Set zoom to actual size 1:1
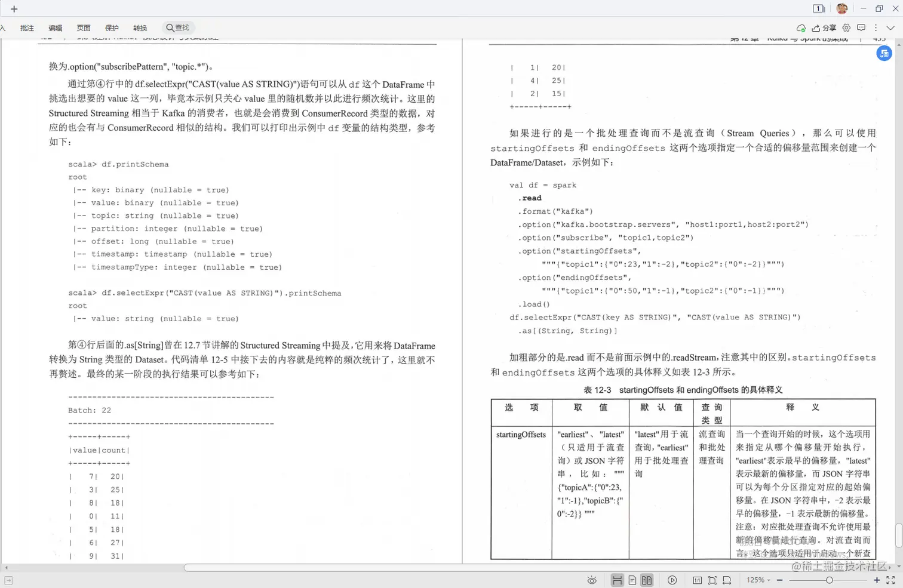This screenshot has height=588, width=903. click(x=697, y=580)
